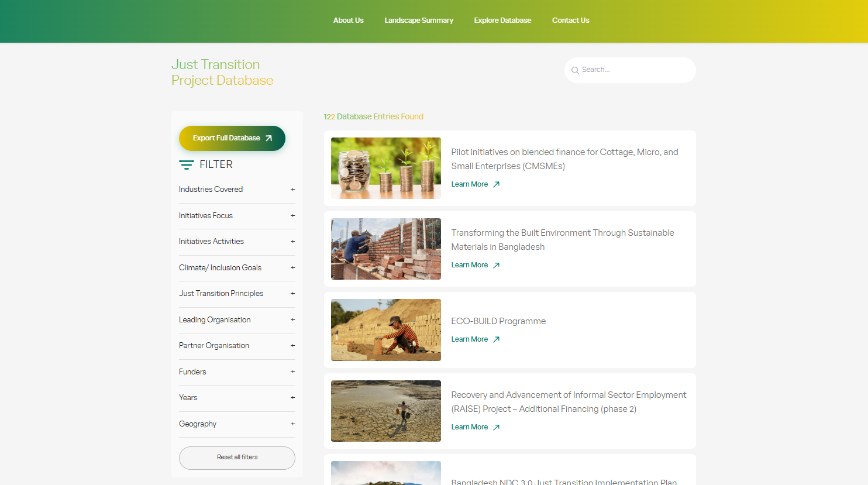Click the FILTER heading label

216,165
